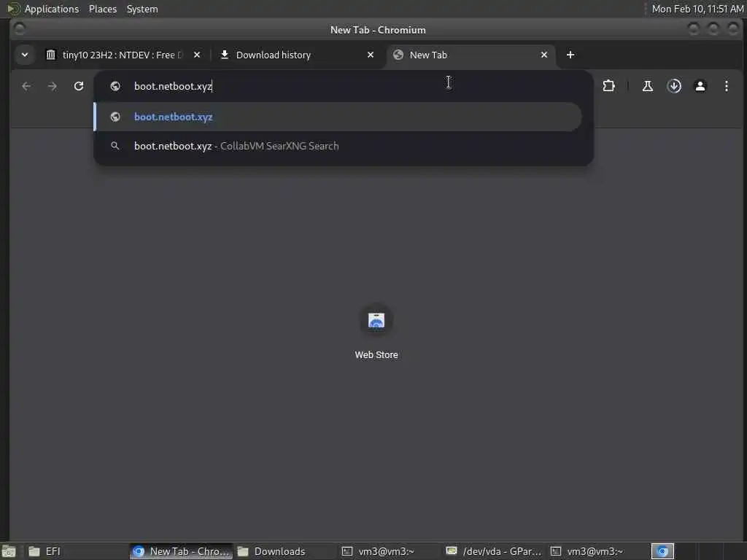
Task: Select the New Tab tab
Action: 471,55
